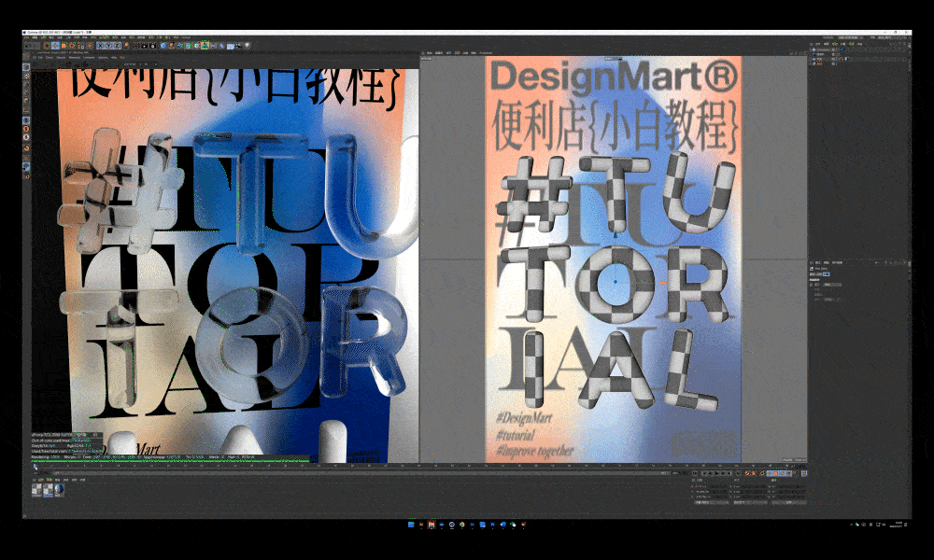Click the Light object icon in toolbar

[x=248, y=45]
